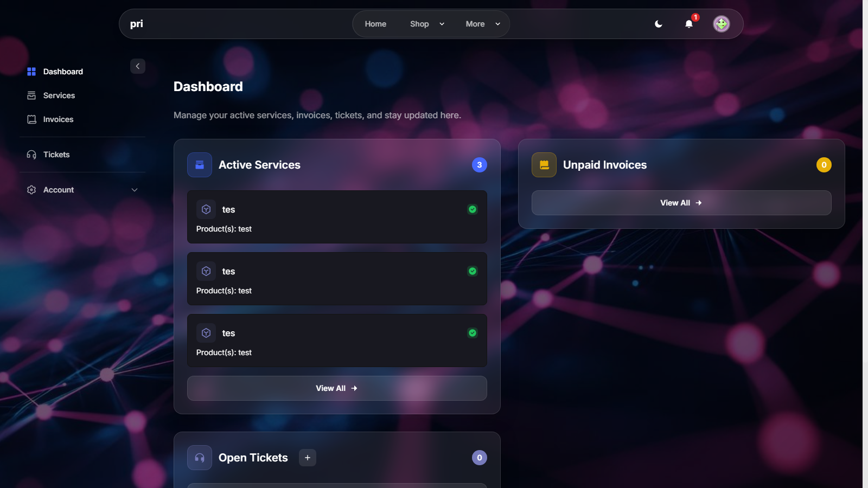Open the user avatar profile menu
This screenshot has width=868, height=488.
tap(721, 24)
